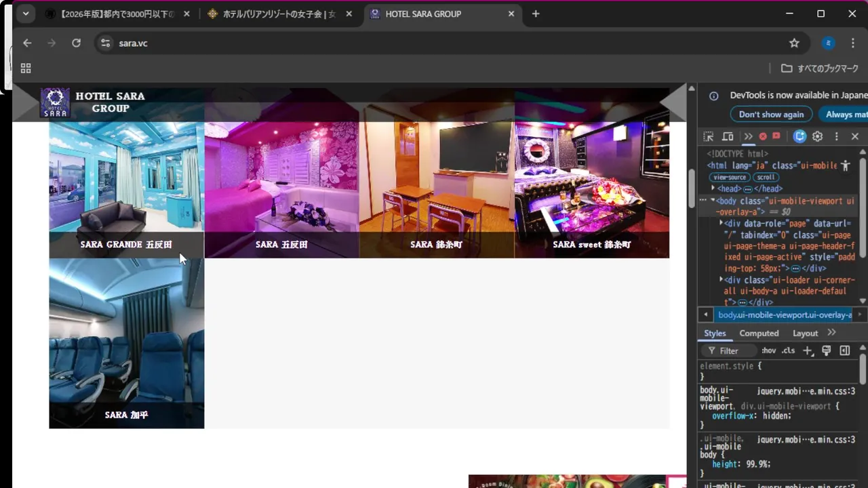Bookmark this page with the star icon

pyautogui.click(x=794, y=43)
